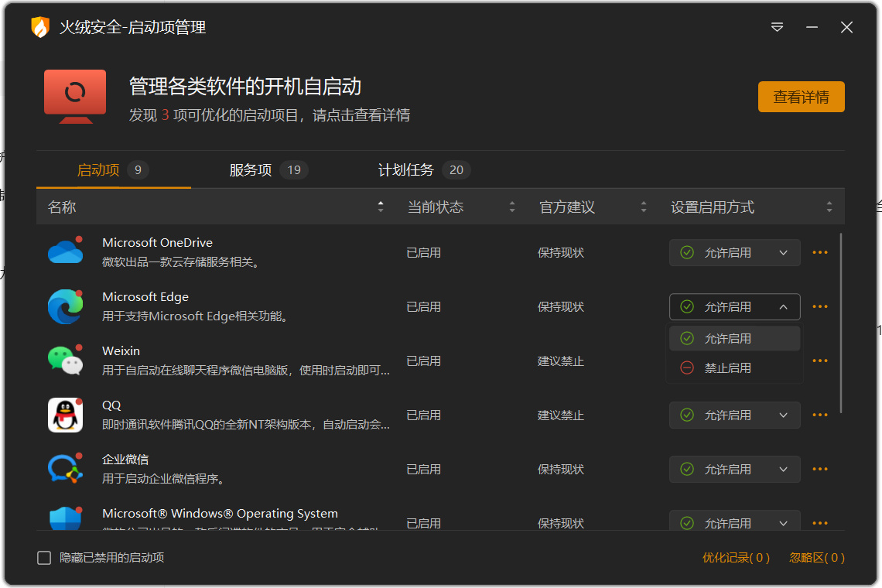Open more options for 企业微信 row
This screenshot has width=882, height=588.
[x=820, y=470]
